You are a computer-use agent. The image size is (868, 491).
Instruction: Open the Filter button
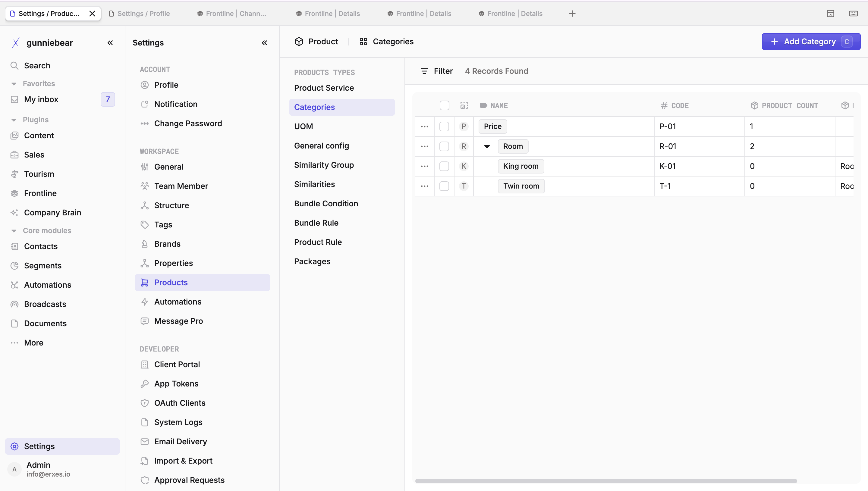[x=436, y=71]
